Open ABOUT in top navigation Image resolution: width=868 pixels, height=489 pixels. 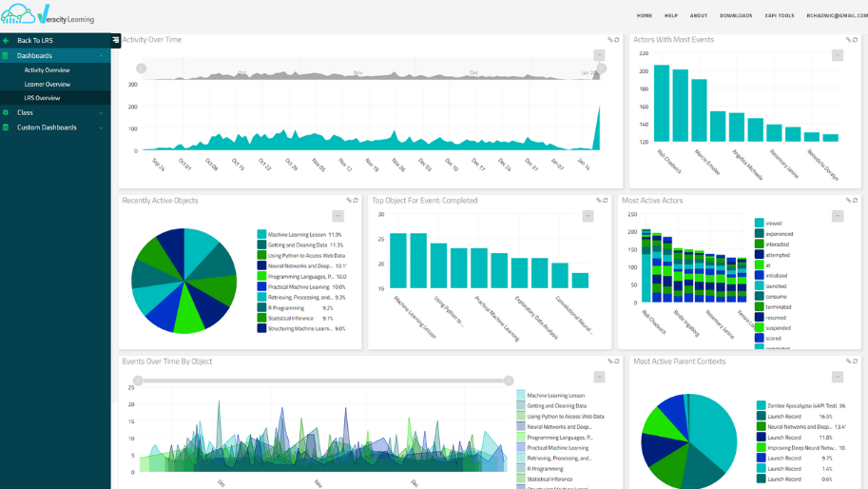(699, 15)
